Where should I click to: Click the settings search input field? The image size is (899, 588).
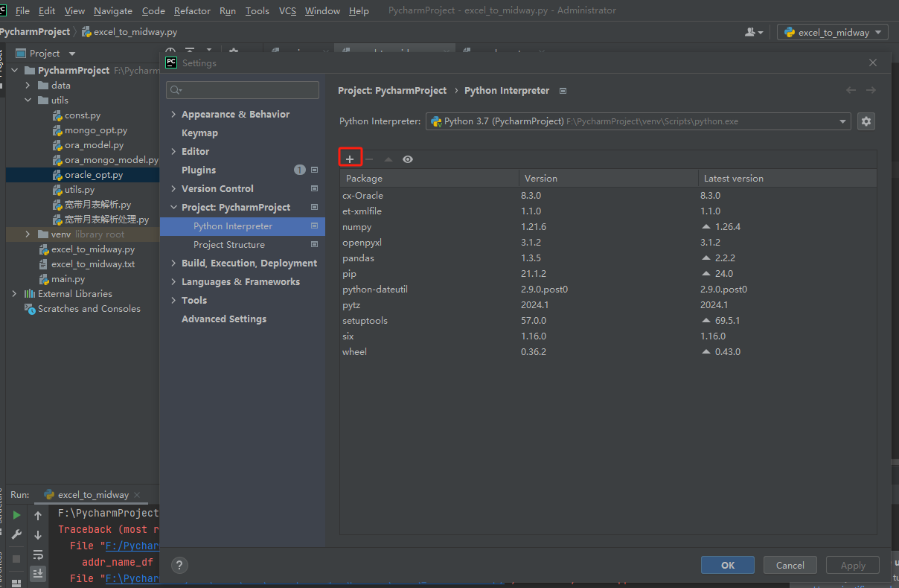tap(242, 89)
